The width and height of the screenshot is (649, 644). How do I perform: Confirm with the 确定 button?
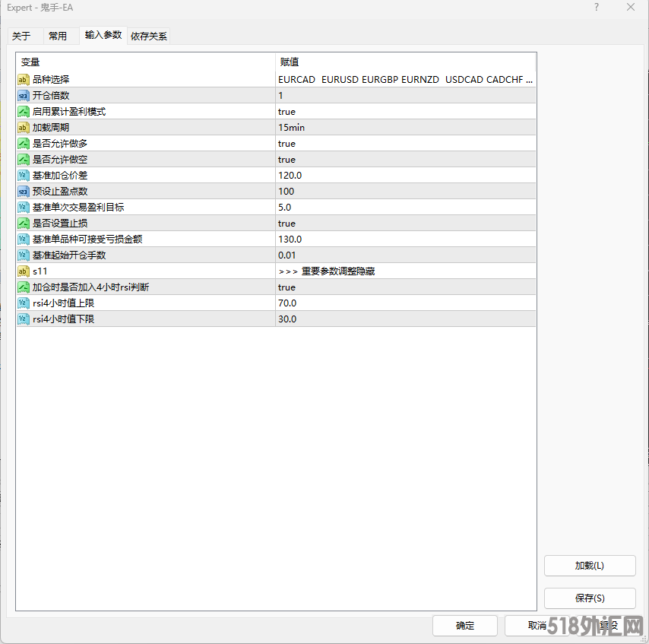465,625
